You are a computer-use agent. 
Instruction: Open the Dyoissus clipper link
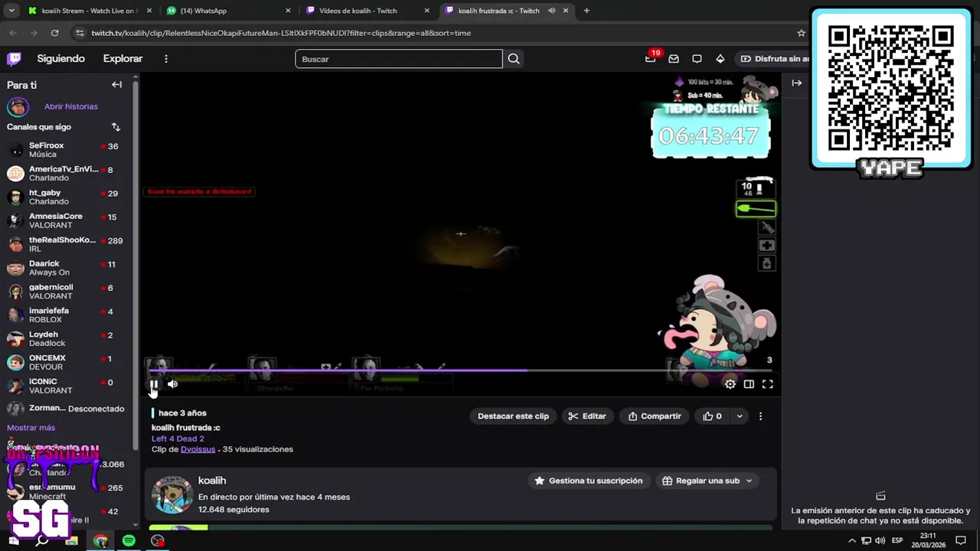click(198, 449)
